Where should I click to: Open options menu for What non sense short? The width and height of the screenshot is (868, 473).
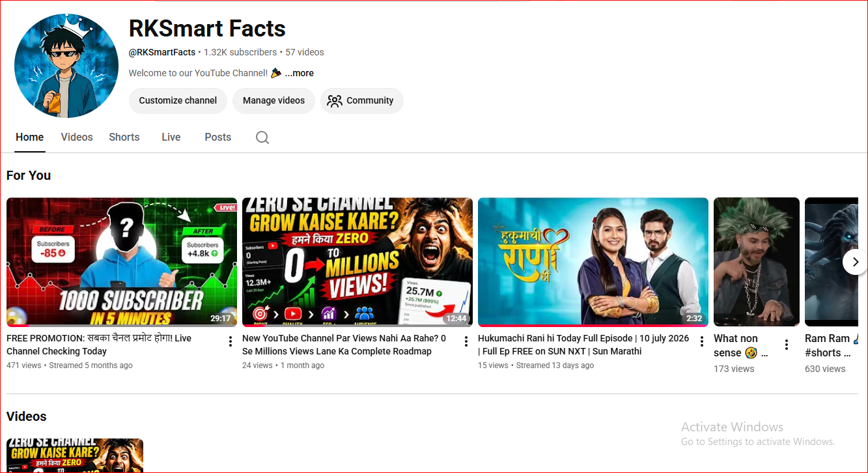(787, 345)
